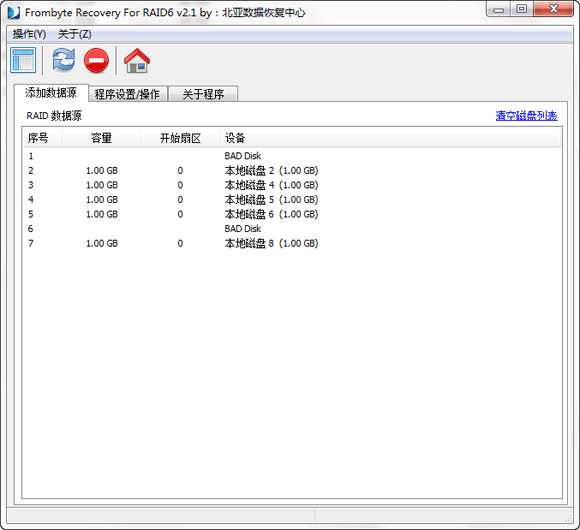Select 本地磁盘 5 (1.00 GB) row
This screenshot has height=530, width=580.
coord(292,200)
